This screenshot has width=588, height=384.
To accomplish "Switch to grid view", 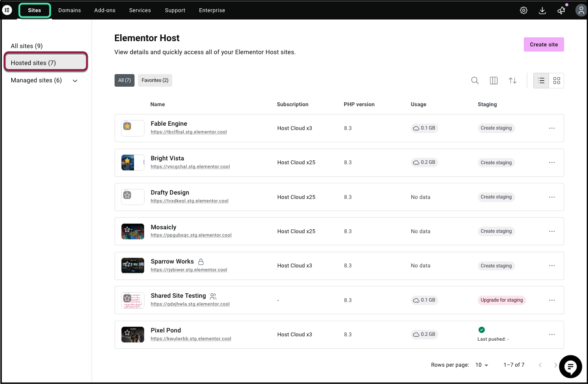I will click(x=556, y=81).
